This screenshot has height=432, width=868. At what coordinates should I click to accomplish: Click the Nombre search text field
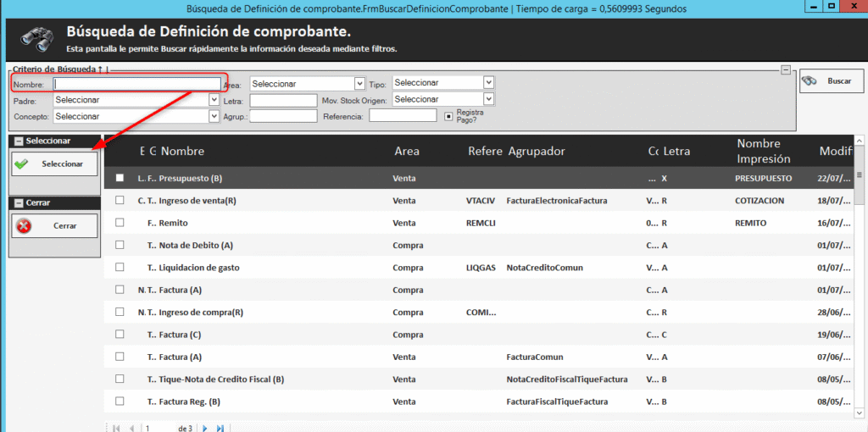click(x=136, y=84)
